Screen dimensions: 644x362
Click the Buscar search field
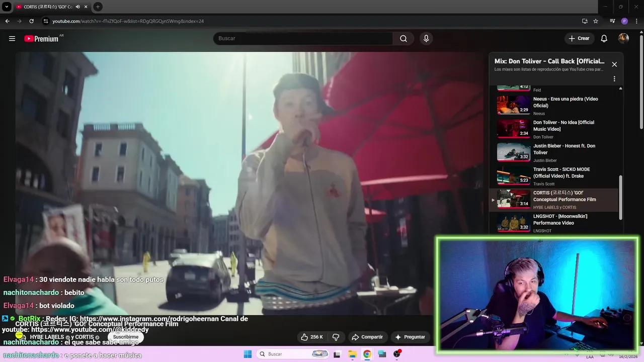[303, 39]
